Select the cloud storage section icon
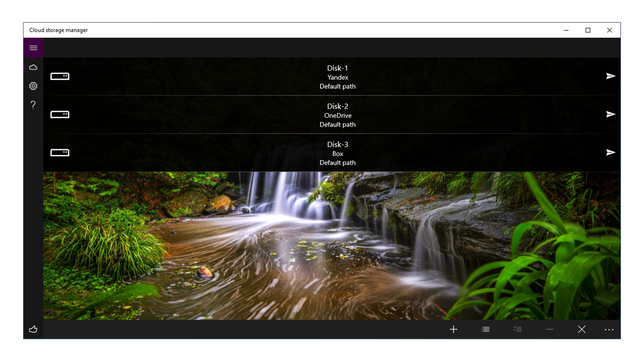The height and width of the screenshot is (362, 644). (x=33, y=67)
